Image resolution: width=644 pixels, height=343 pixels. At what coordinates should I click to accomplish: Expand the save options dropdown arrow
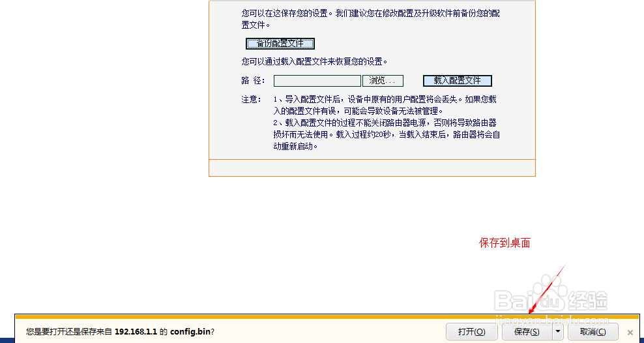tap(558, 331)
